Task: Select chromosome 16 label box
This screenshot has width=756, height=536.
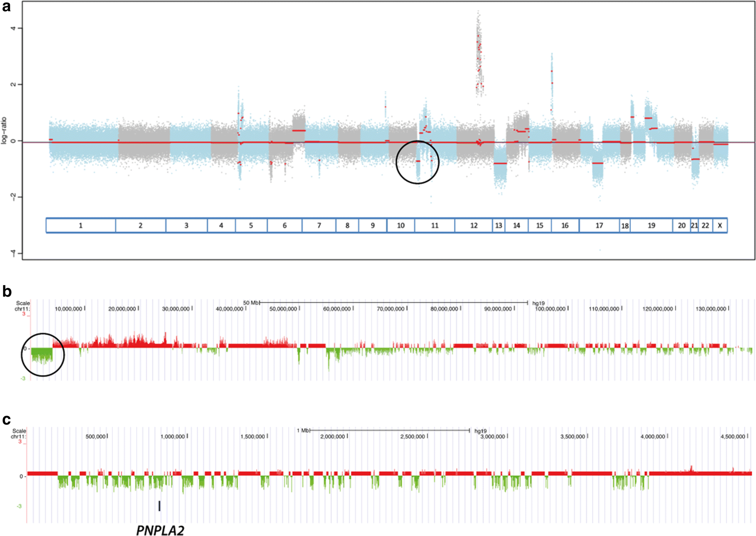Action: (x=565, y=225)
